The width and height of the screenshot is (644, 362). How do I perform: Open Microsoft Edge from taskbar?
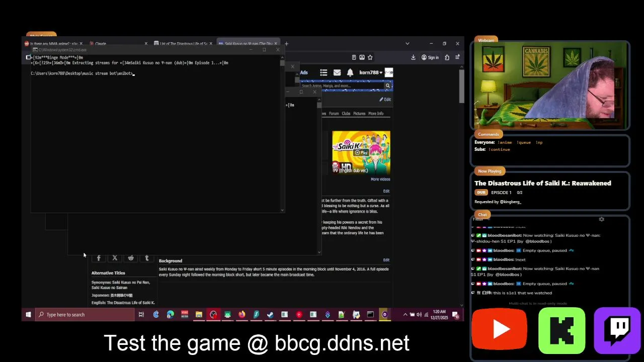tap(170, 315)
